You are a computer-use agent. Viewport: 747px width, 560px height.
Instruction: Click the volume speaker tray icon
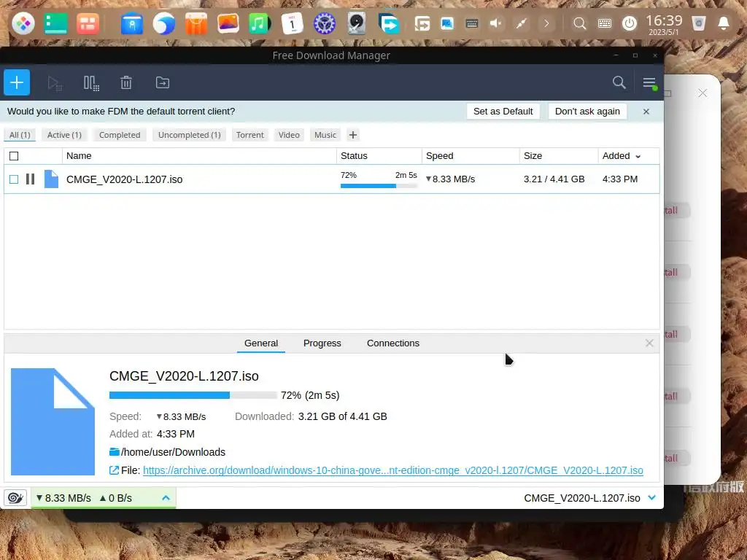(495, 23)
